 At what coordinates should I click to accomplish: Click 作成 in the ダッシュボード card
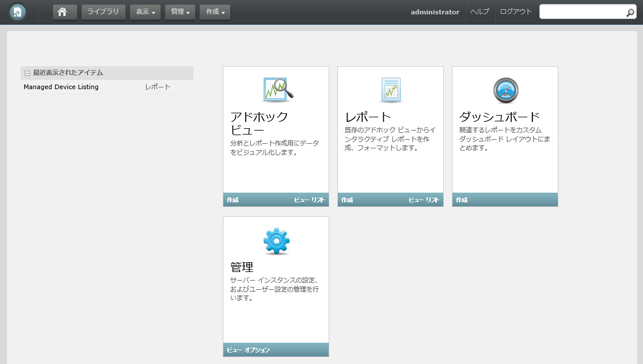[462, 200]
